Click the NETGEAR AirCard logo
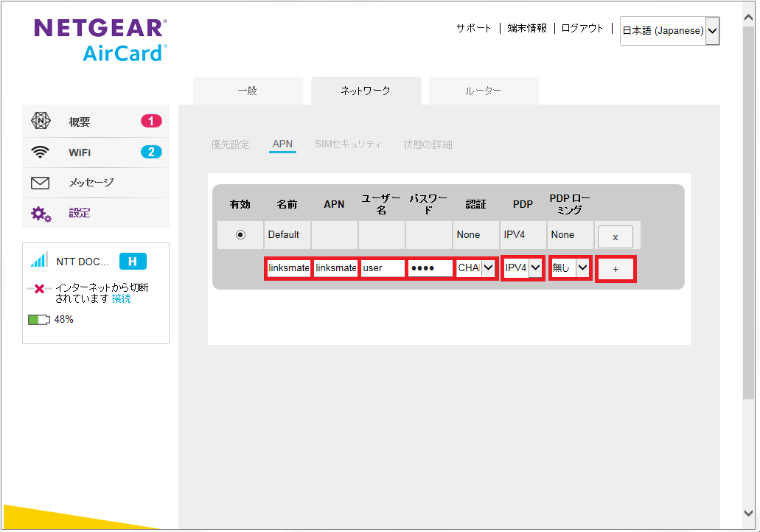The width and height of the screenshot is (760, 532). click(101, 41)
